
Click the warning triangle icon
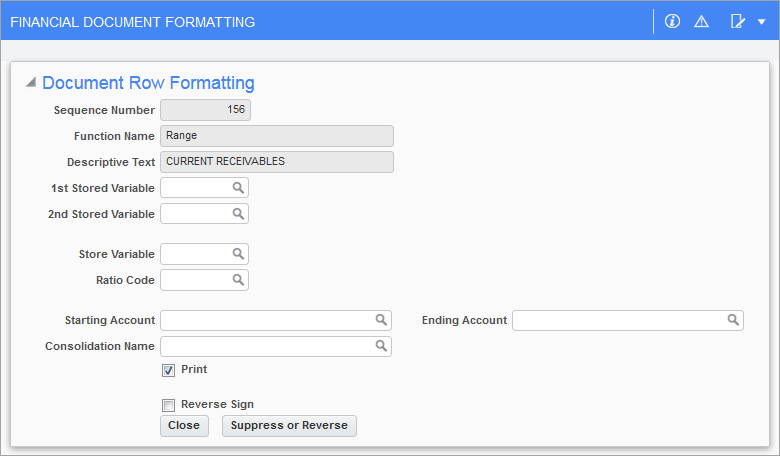click(x=701, y=21)
